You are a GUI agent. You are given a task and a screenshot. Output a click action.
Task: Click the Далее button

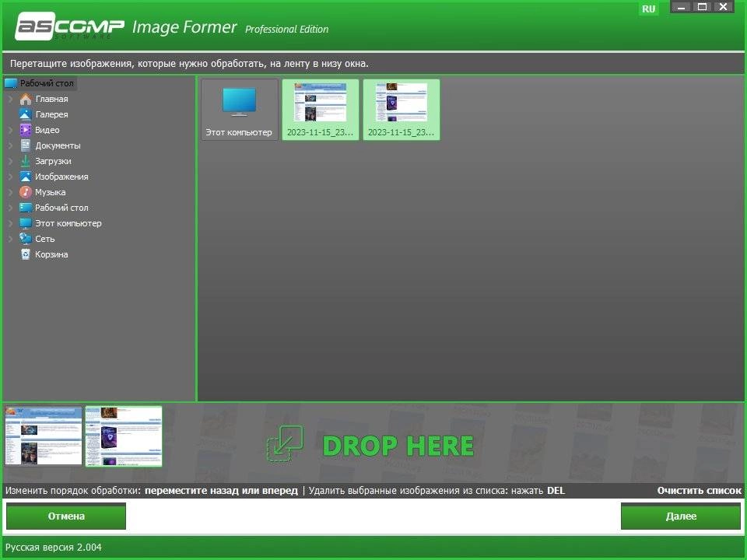pos(681,516)
